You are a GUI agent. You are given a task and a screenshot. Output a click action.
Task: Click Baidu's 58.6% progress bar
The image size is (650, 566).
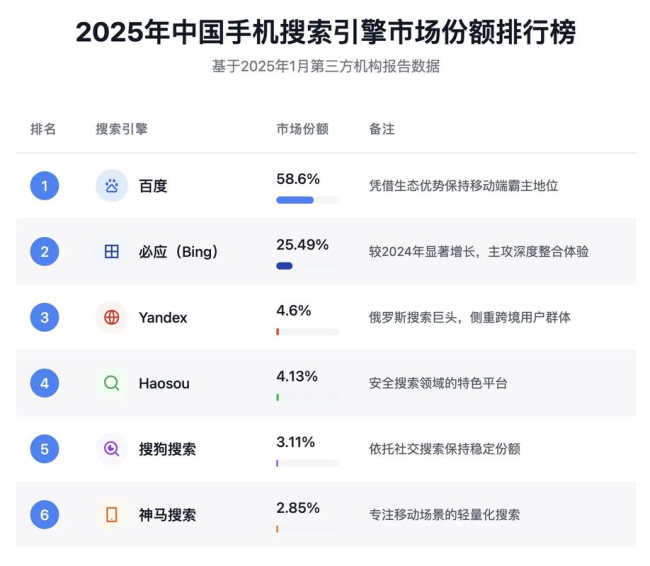coord(307,200)
